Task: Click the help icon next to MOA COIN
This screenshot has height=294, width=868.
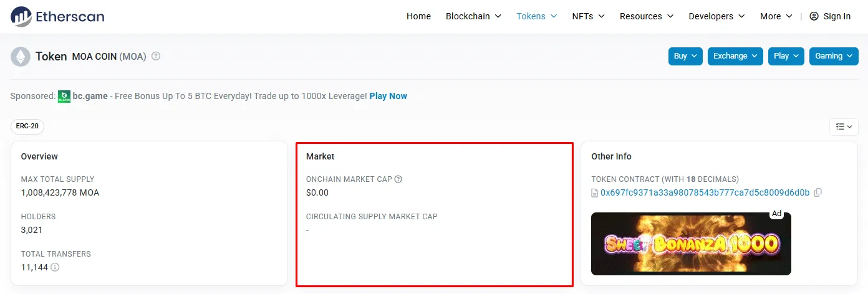Action: tap(156, 56)
